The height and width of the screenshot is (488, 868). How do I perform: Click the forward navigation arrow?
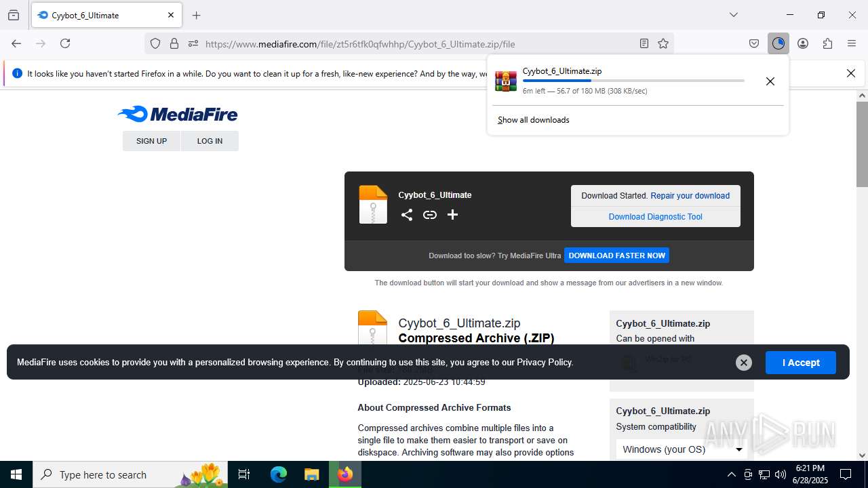pos(41,43)
